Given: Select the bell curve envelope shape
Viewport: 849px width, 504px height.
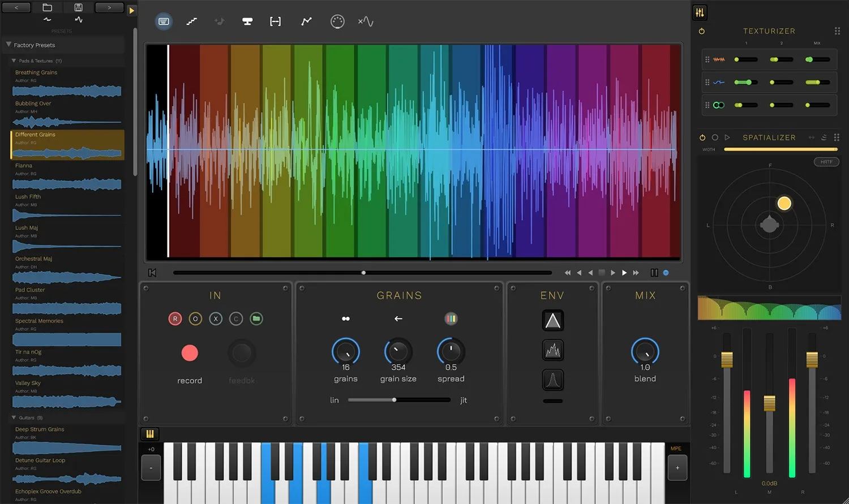Looking at the screenshot, I should pos(553,380).
